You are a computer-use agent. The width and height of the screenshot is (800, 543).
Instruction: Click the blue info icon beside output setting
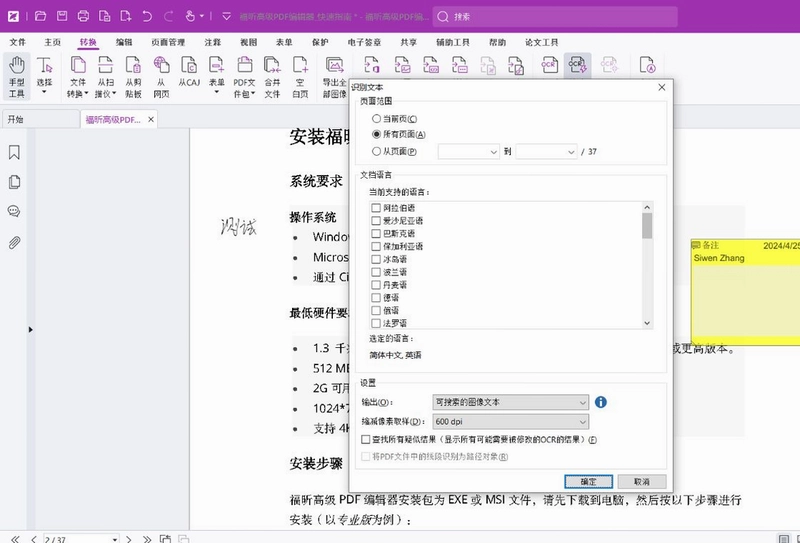601,402
